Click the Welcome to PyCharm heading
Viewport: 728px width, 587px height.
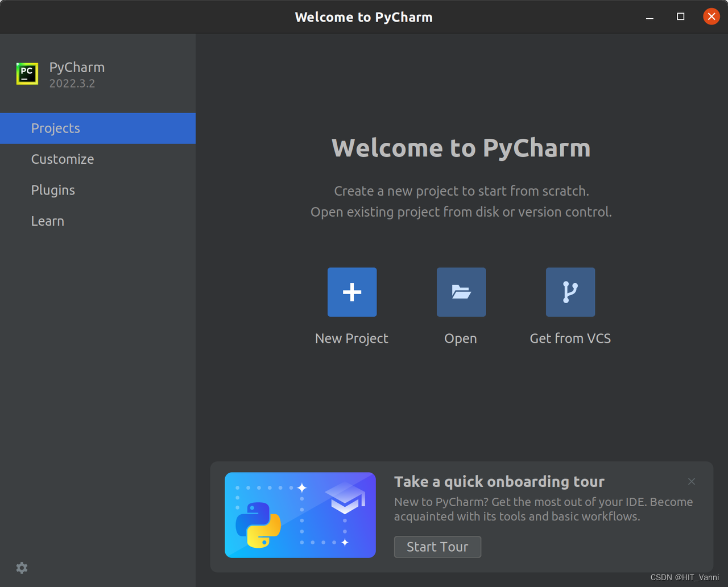(461, 148)
